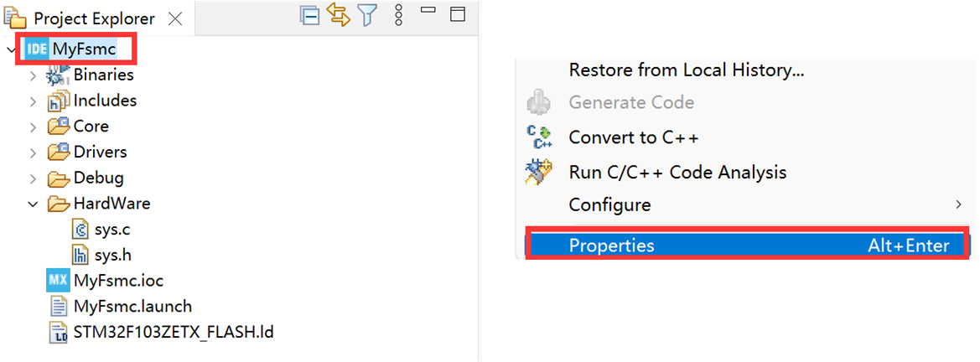The image size is (980, 362).
Task: Maximize the Project Explorer panel
Action: point(457,15)
